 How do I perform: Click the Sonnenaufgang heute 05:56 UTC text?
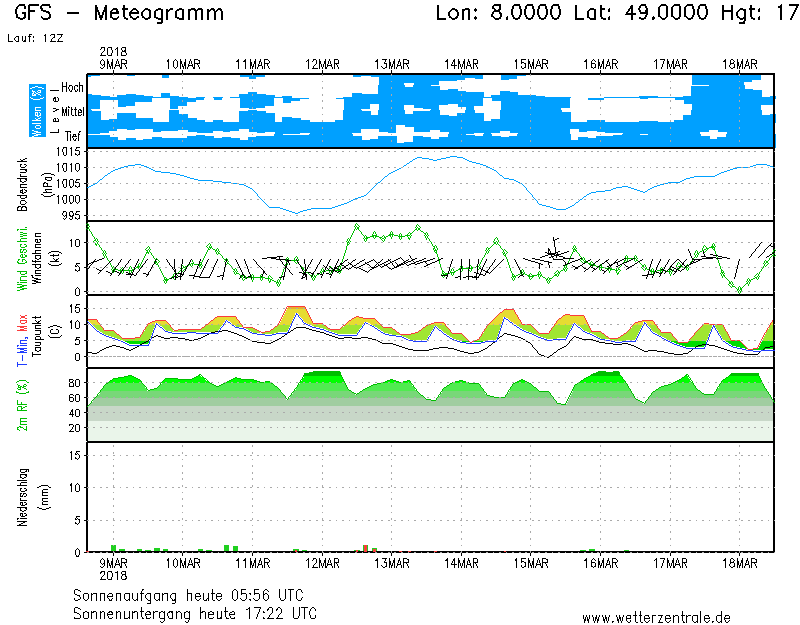pos(196,595)
